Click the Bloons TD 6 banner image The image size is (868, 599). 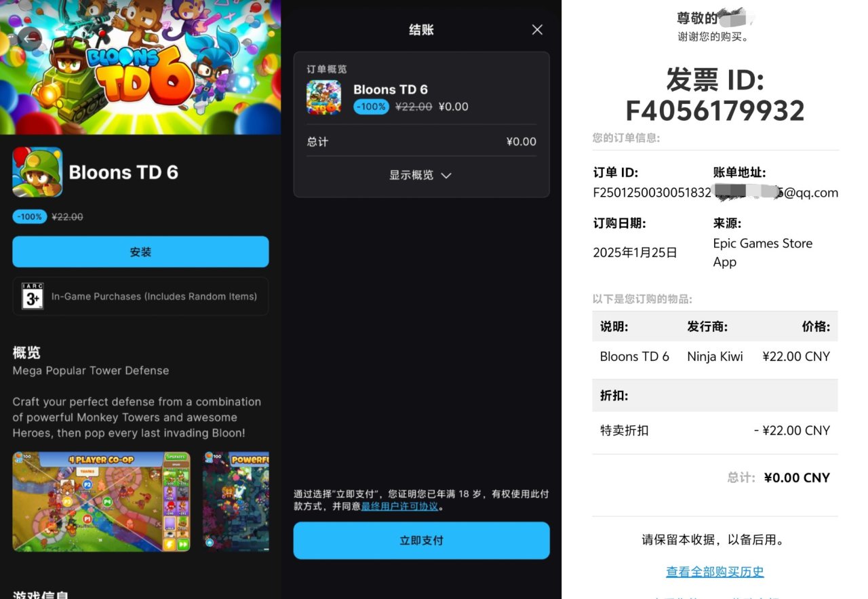coord(140,67)
